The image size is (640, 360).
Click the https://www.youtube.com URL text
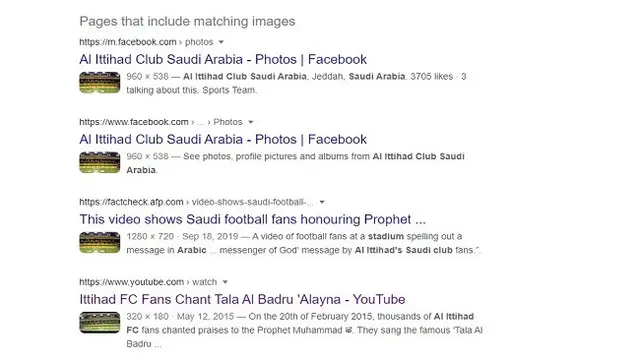pyautogui.click(x=131, y=282)
